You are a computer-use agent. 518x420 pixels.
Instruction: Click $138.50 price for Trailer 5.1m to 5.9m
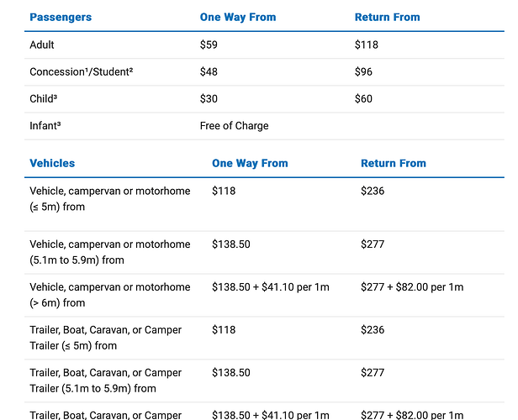pos(231,372)
